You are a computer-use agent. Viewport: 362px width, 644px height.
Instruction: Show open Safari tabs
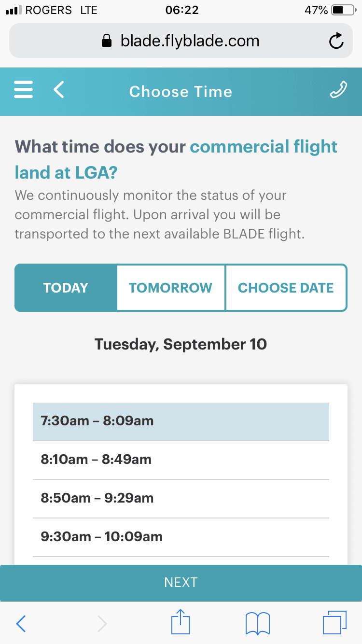(x=334, y=623)
